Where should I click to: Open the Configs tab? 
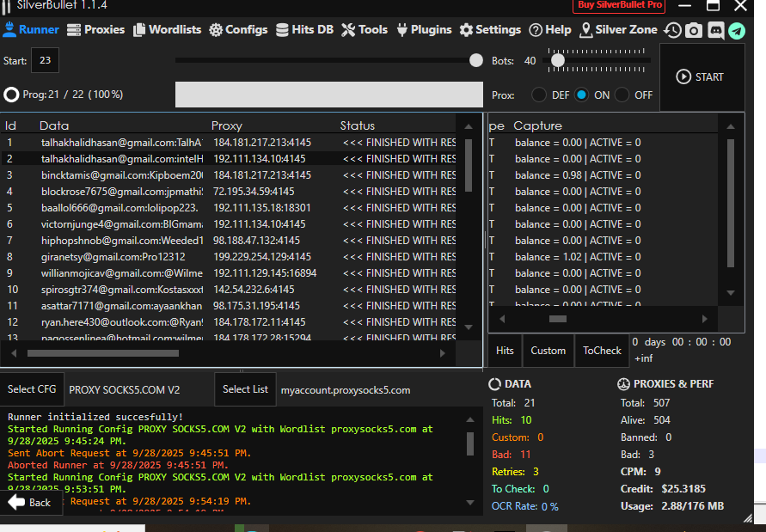[x=238, y=29]
